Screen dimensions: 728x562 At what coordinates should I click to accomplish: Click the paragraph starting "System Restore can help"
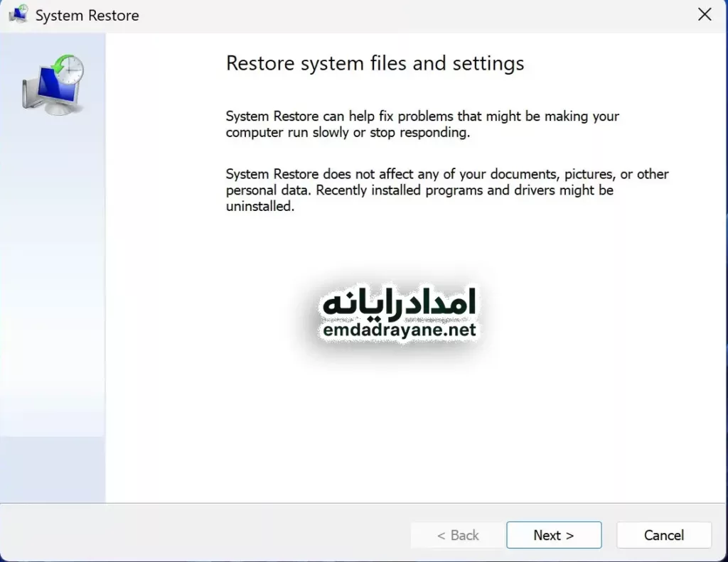click(422, 124)
